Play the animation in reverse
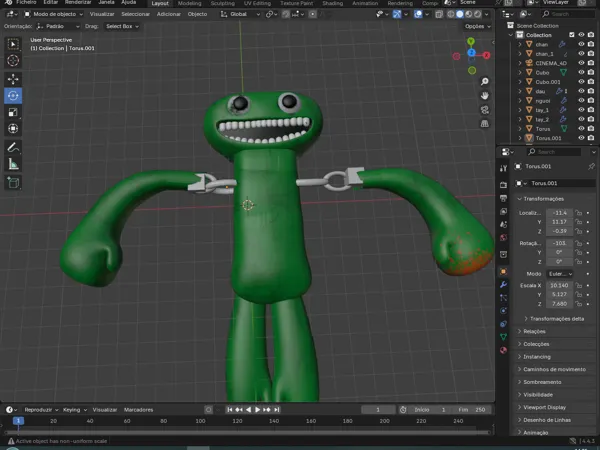 [248, 410]
